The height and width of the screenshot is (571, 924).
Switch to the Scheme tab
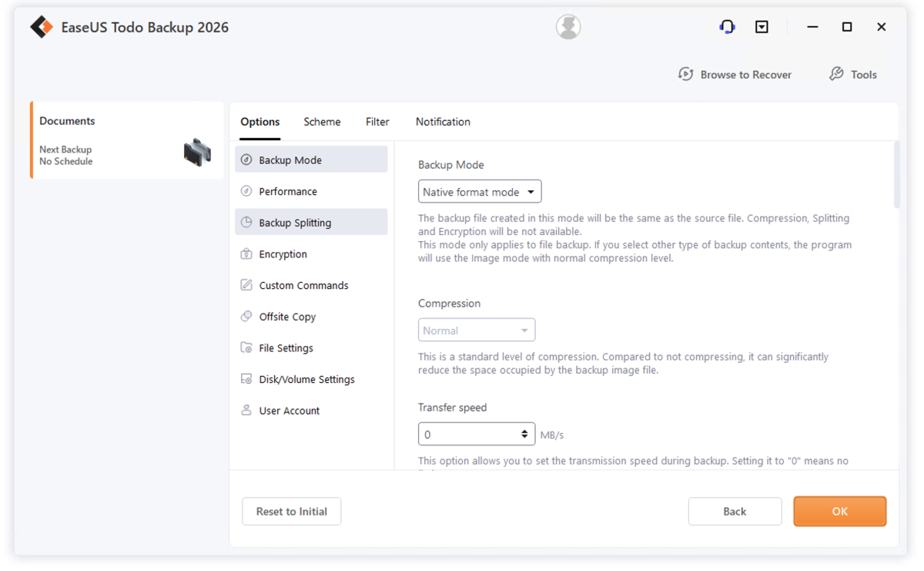coord(322,122)
